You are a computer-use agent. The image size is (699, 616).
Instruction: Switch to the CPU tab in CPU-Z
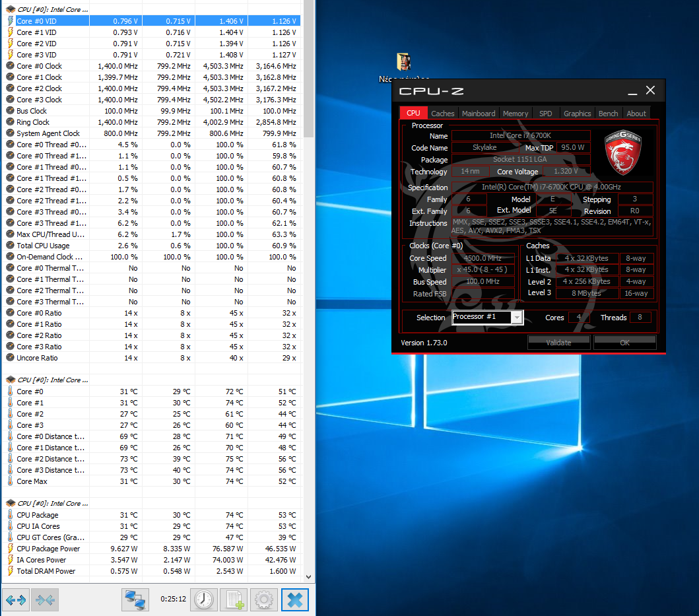click(x=413, y=113)
